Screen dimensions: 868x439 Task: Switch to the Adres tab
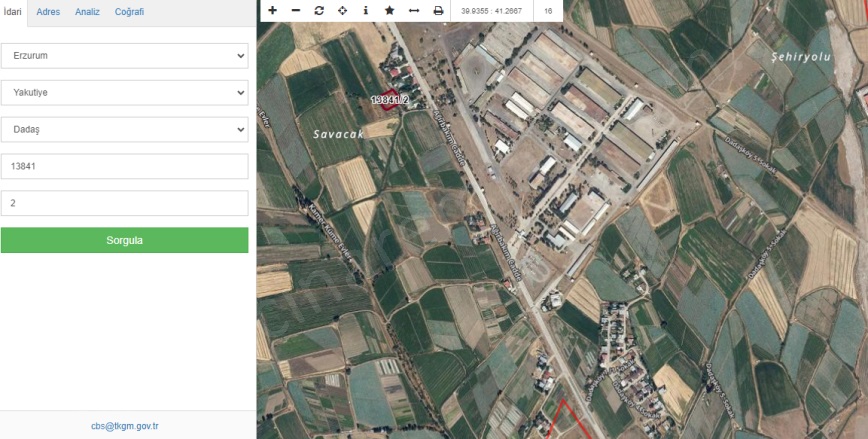pos(48,12)
